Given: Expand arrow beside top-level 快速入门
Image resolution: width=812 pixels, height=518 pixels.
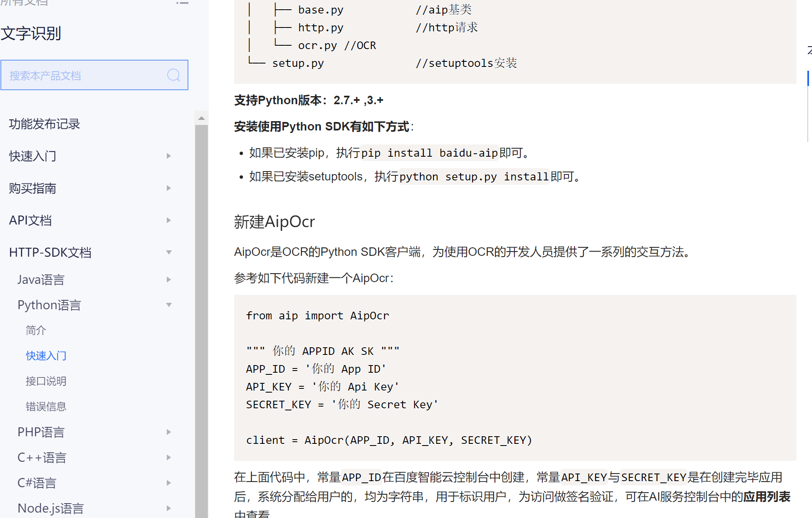Looking at the screenshot, I should [x=168, y=156].
